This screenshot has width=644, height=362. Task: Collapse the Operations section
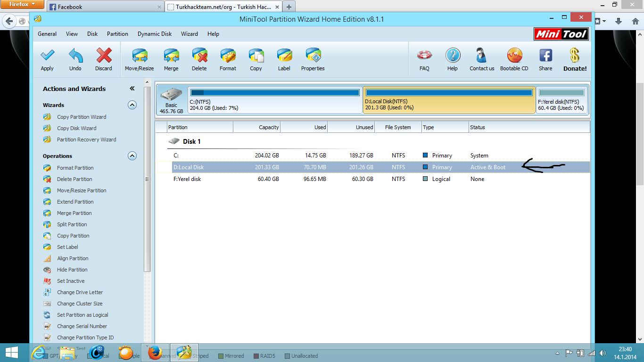(132, 156)
